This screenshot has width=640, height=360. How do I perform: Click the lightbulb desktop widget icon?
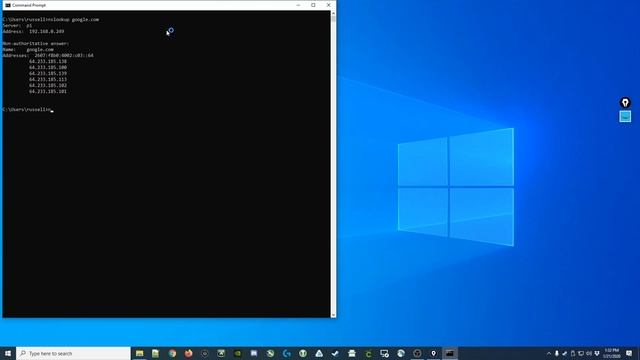625,102
